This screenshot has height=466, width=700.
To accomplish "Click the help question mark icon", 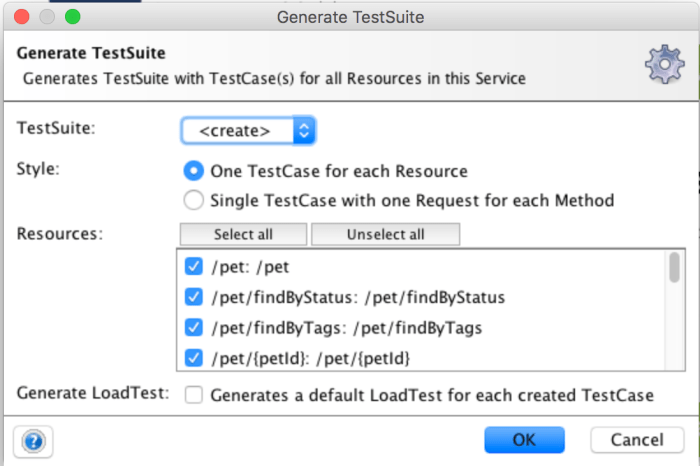I will 34,440.
